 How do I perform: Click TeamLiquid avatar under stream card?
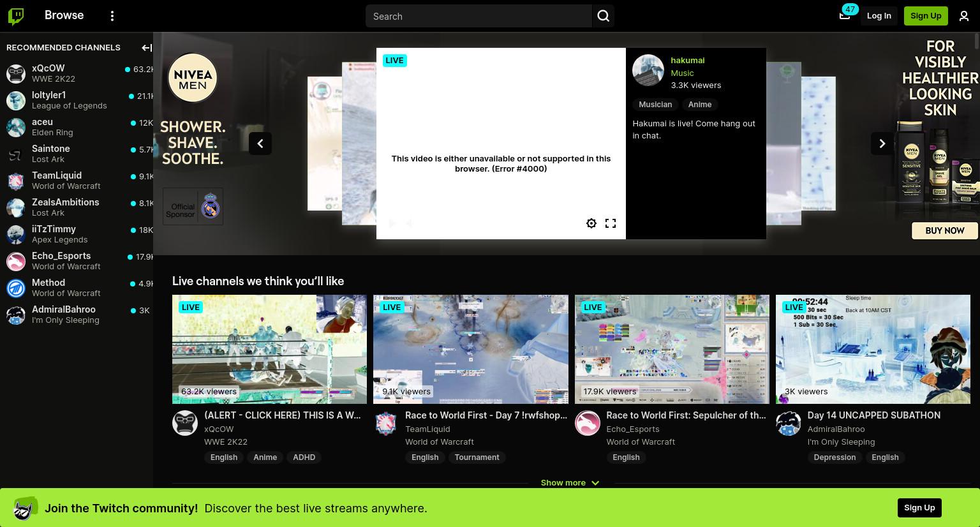386,423
